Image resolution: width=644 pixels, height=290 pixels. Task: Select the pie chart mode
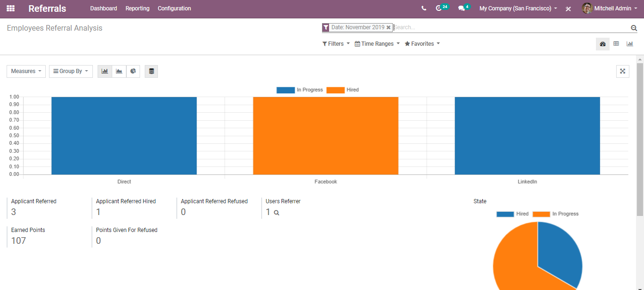click(133, 71)
